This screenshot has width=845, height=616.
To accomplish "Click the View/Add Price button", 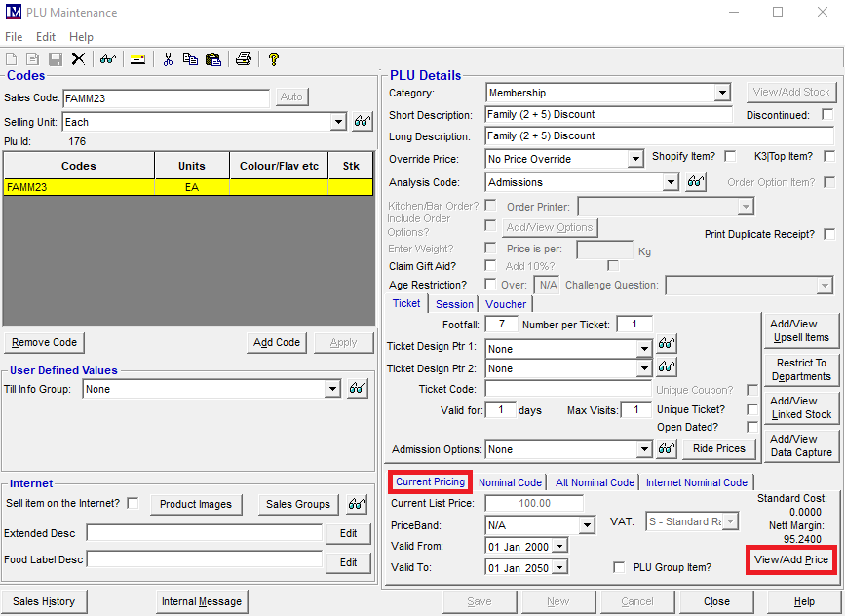I will [x=791, y=559].
